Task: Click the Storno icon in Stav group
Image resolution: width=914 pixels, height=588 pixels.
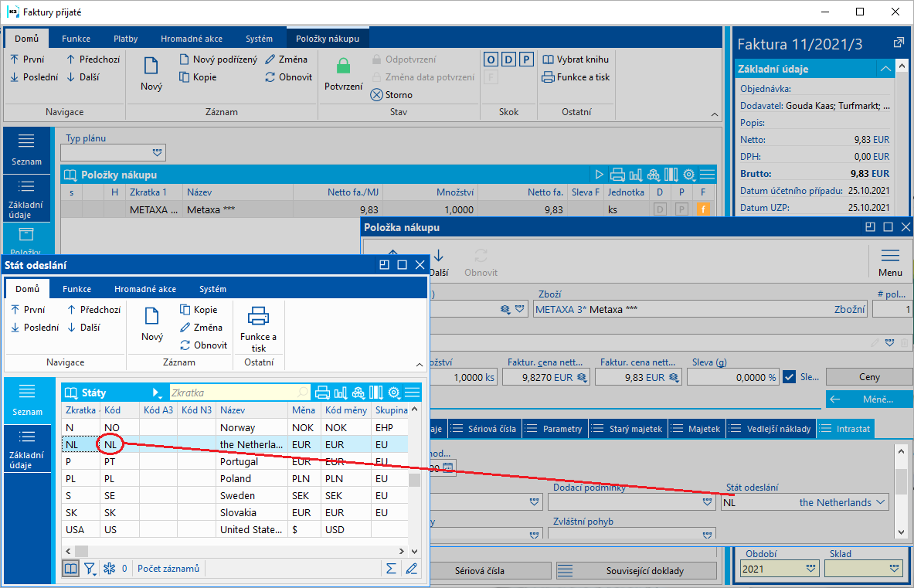Action: [x=376, y=95]
